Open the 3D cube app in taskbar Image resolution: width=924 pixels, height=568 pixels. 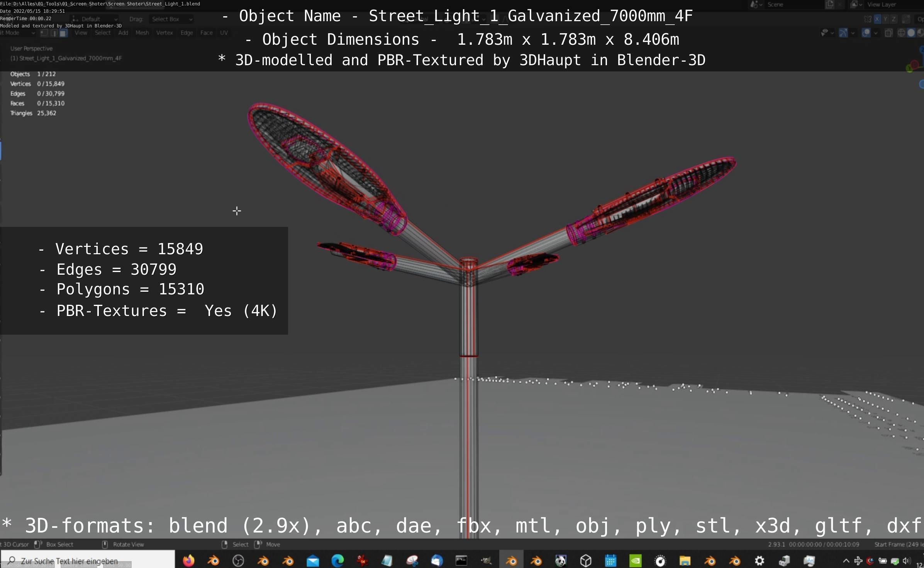point(586,560)
